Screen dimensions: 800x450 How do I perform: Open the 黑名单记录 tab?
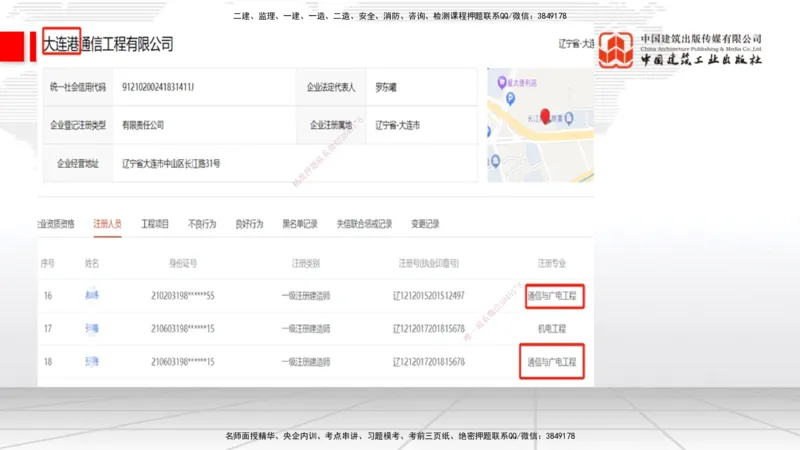pyautogui.click(x=300, y=223)
